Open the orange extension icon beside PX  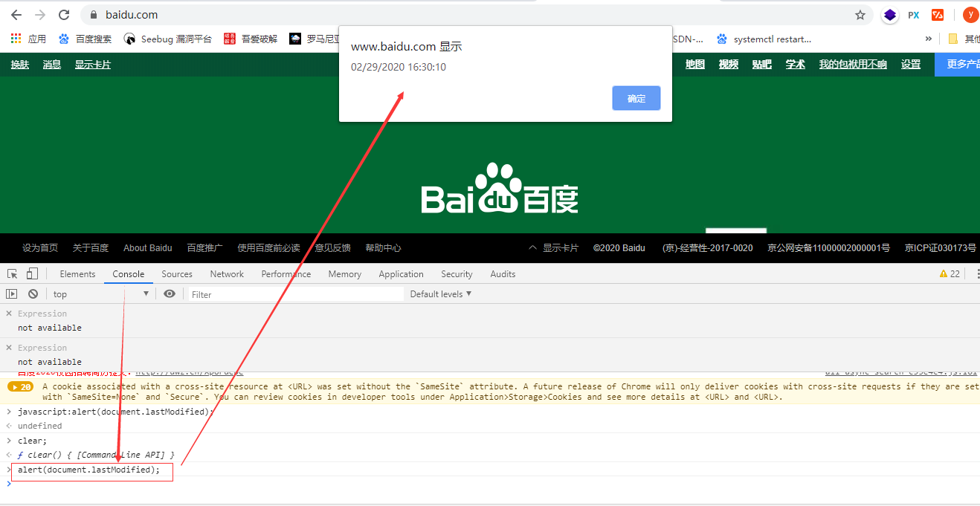coord(938,15)
